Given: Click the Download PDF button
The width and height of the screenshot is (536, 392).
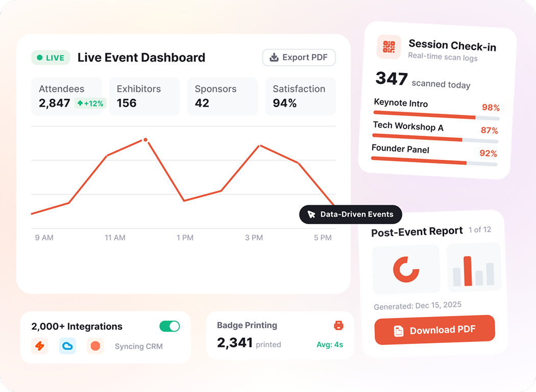Looking at the screenshot, I should point(435,330).
